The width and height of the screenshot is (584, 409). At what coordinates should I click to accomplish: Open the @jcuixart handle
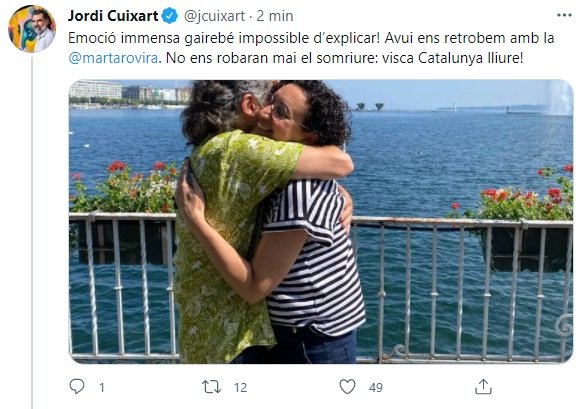215,16
